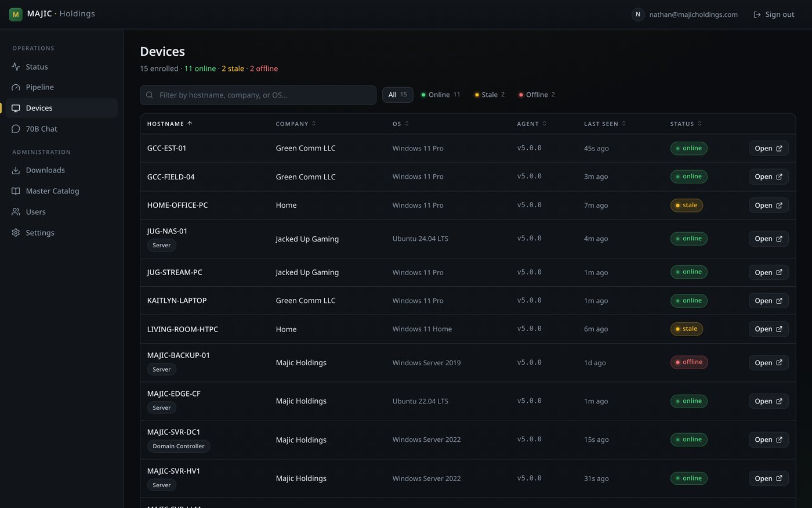Click the Settings gear icon

[x=16, y=233]
